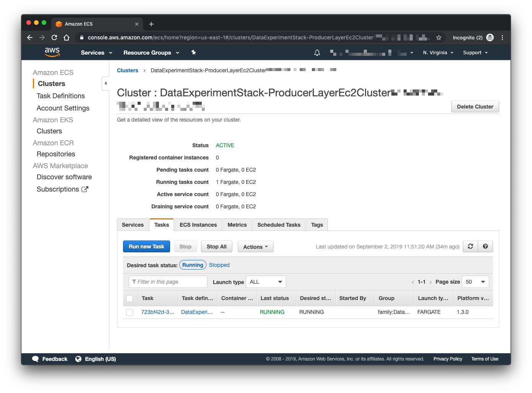Reload the page with the browser refresh icon
The height and width of the screenshot is (393, 532).
pyautogui.click(x=54, y=37)
